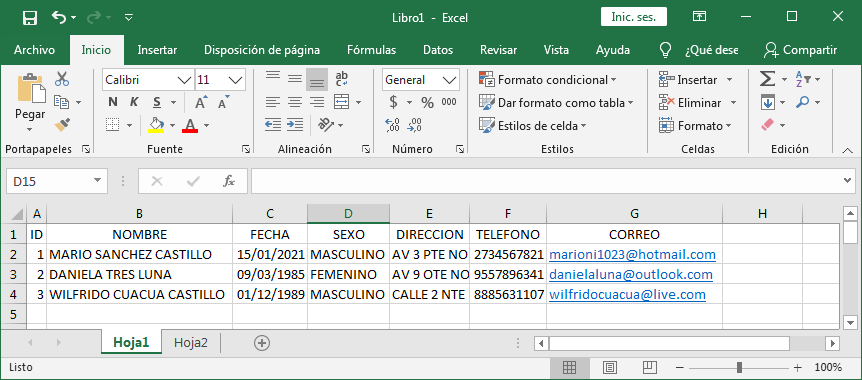Align text to middle of cell
The height and width of the screenshot is (380, 862).
pos(295,79)
